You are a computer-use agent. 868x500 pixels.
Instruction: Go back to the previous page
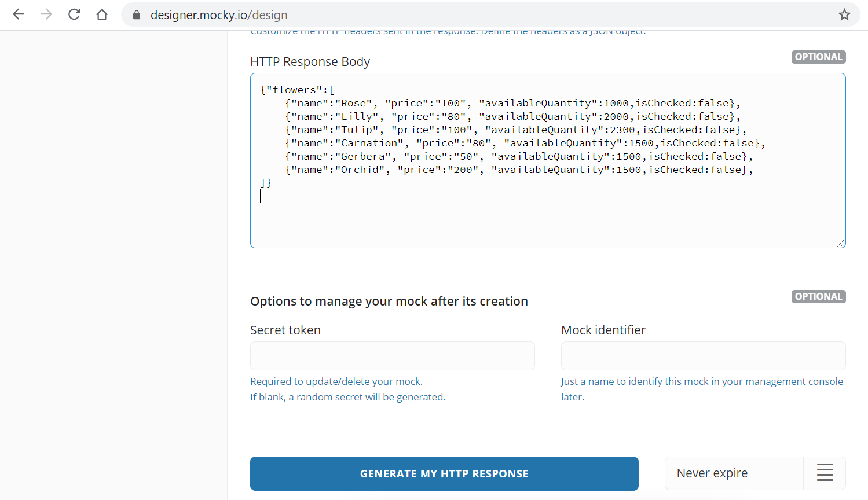(x=19, y=14)
